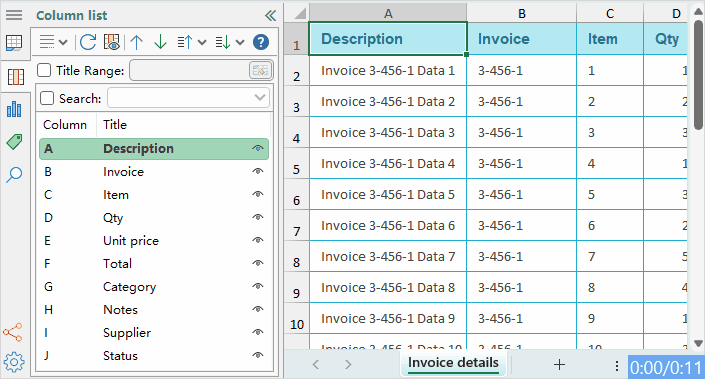
Task: Click cell 'Invoice 3-456-1 Data 4'
Action: click(388, 163)
